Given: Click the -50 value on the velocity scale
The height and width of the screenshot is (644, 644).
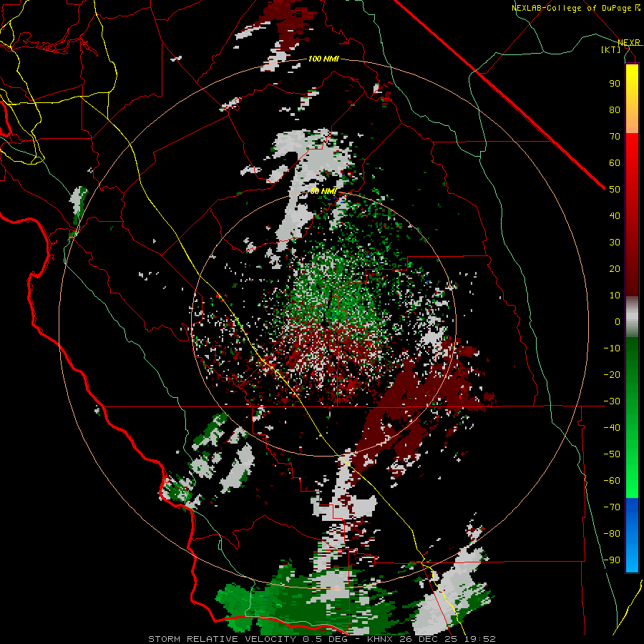Looking at the screenshot, I should click(612, 454).
